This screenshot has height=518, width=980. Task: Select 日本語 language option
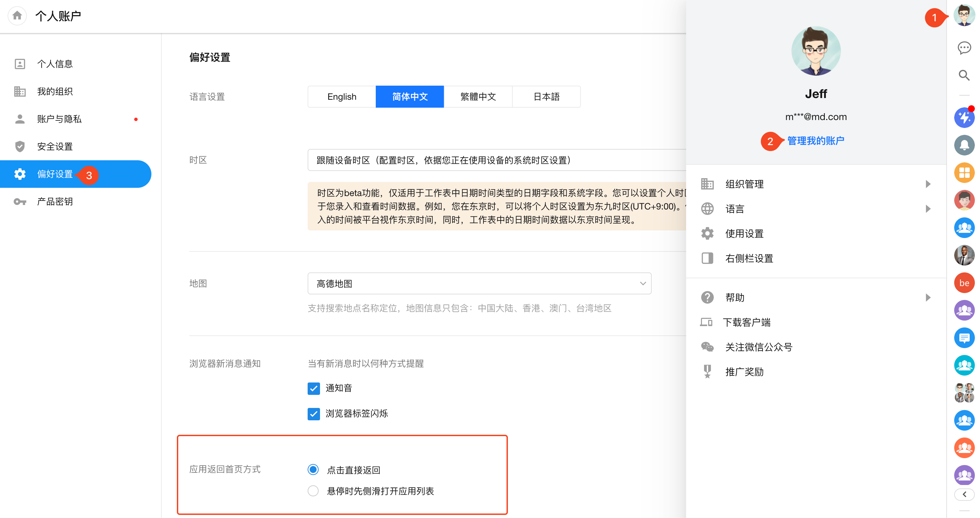546,97
